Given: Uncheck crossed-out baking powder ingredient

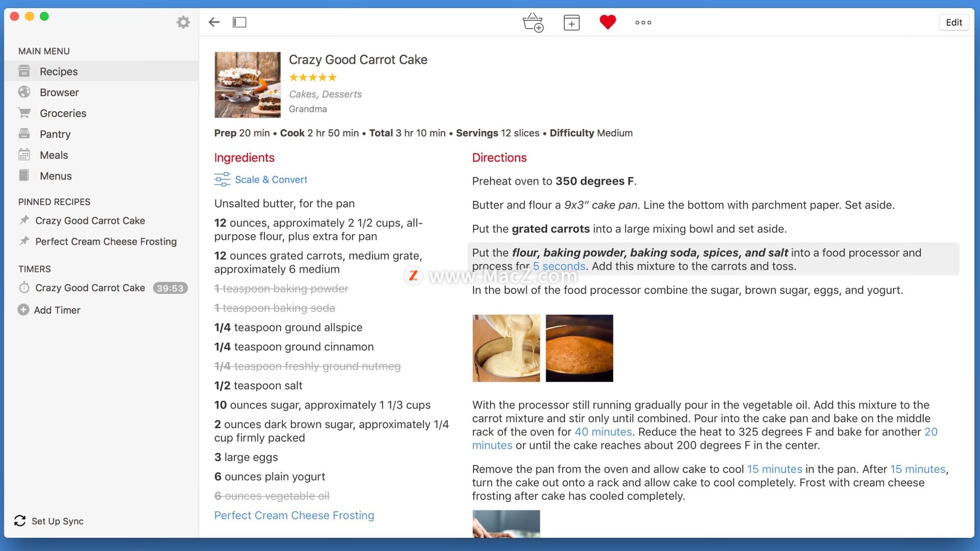Looking at the screenshot, I should coord(281,289).
